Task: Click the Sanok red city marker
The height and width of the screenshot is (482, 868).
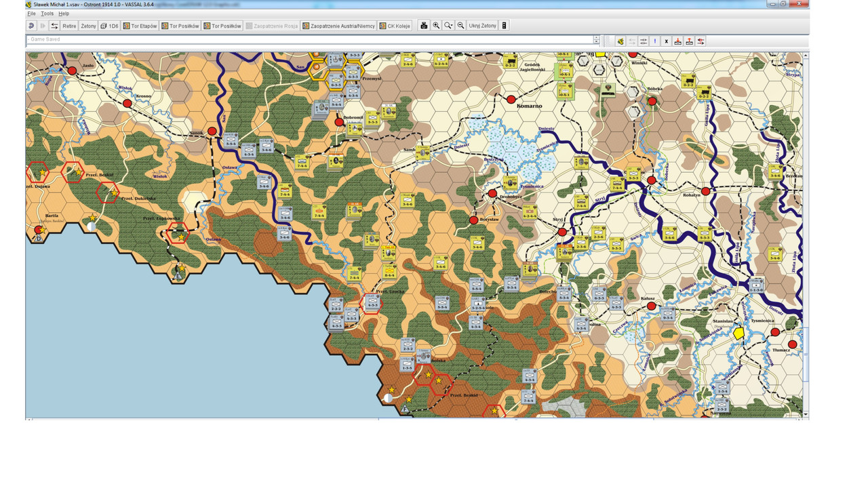Action: click(x=212, y=131)
